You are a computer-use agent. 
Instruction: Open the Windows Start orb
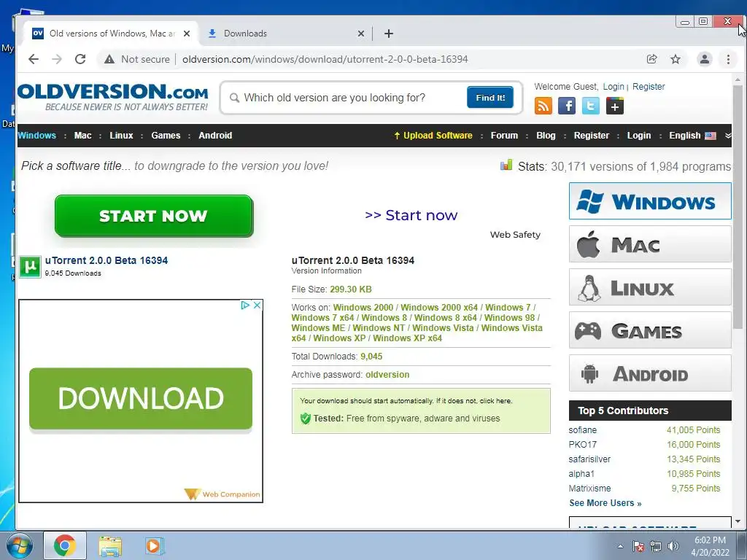click(19, 545)
